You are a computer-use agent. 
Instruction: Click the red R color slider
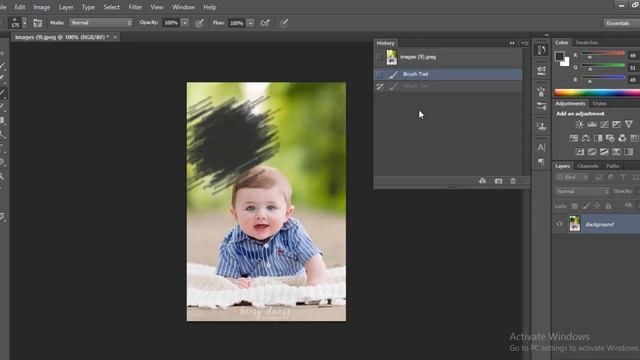[603, 53]
